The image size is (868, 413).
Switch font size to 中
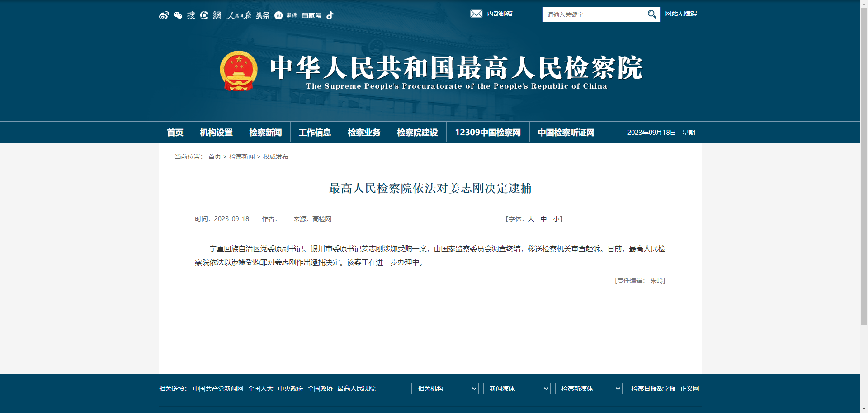tap(544, 219)
